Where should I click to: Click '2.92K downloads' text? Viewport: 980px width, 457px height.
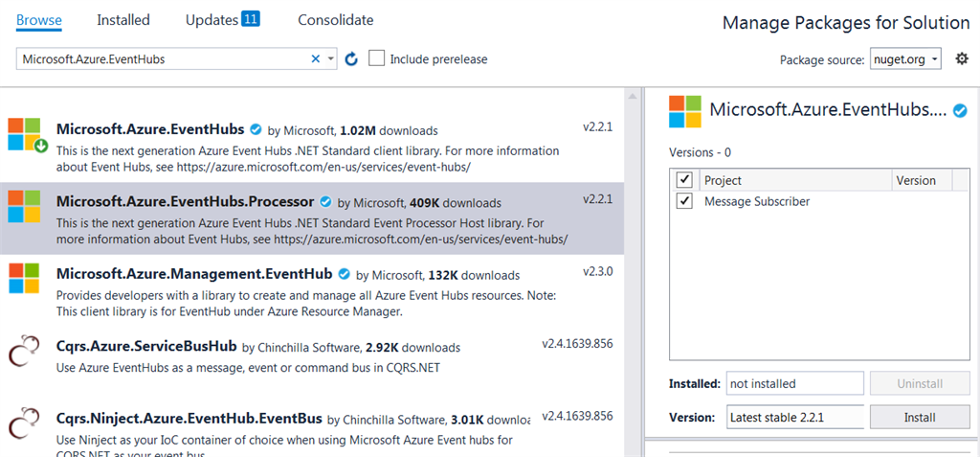tap(413, 348)
